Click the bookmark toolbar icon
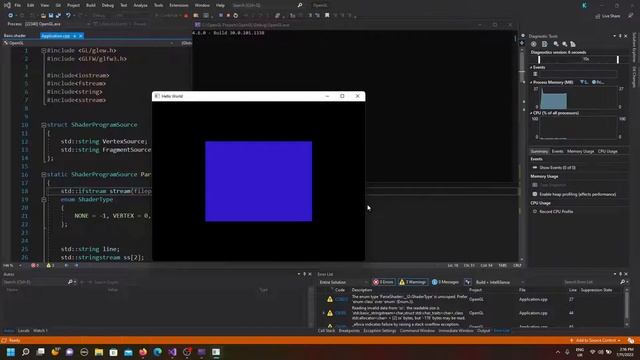Image resolution: width=640 pixels, height=360 pixels. pos(327,16)
